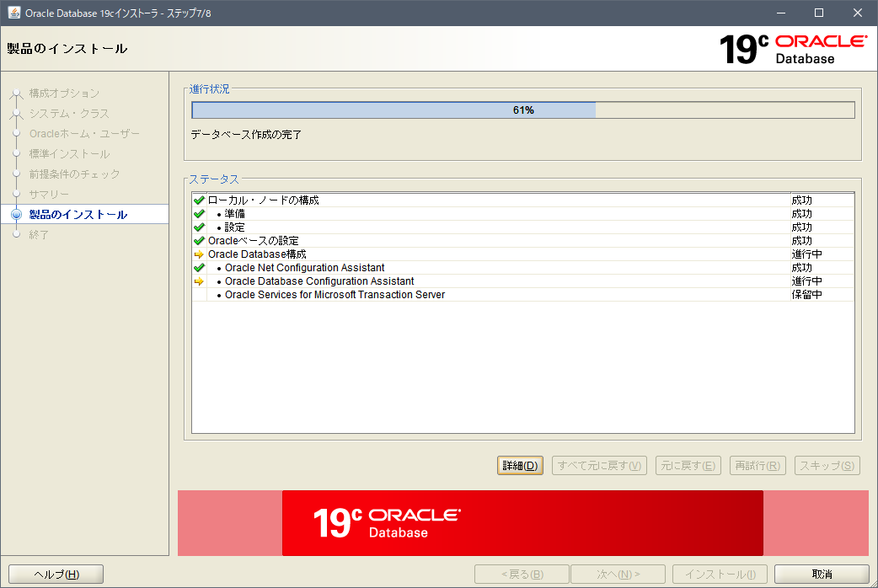Click the green check next to Oracle Net Configuration Assistant
This screenshot has height=588, width=878.
(x=199, y=268)
